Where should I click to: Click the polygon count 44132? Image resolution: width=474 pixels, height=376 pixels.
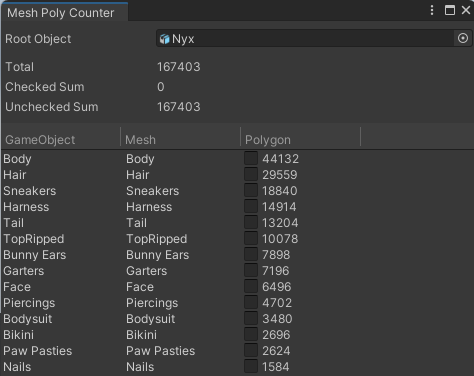(280, 159)
